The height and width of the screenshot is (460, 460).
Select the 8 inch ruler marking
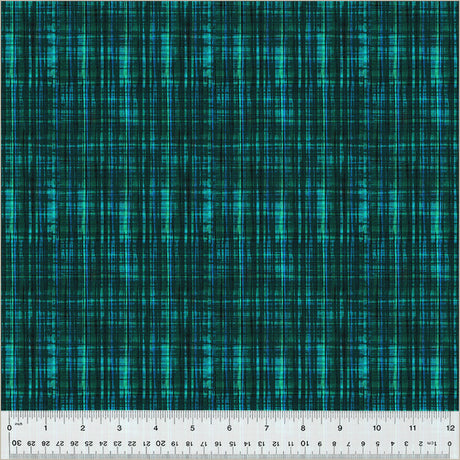(303, 428)
